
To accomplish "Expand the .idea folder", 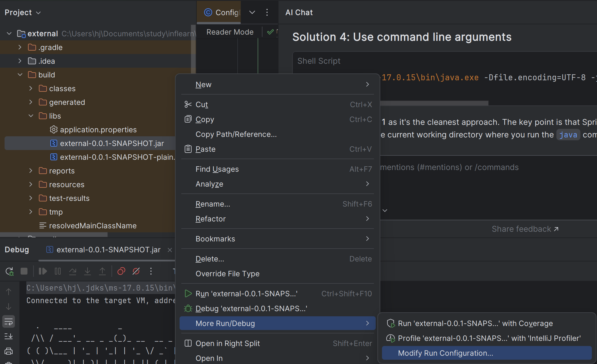I will click(20, 61).
